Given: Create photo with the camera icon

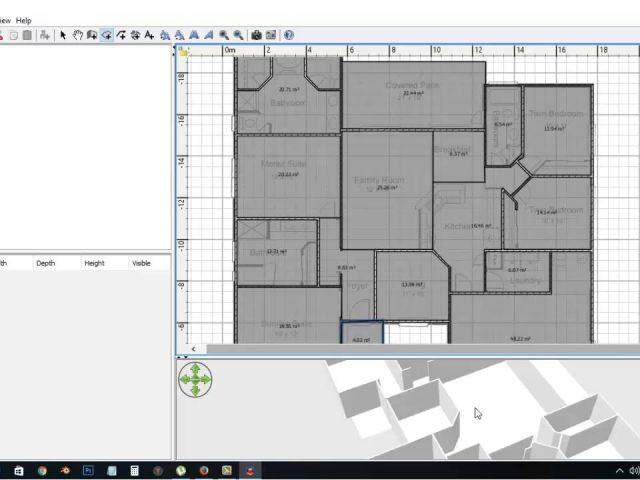Looking at the screenshot, I should (x=256, y=35).
